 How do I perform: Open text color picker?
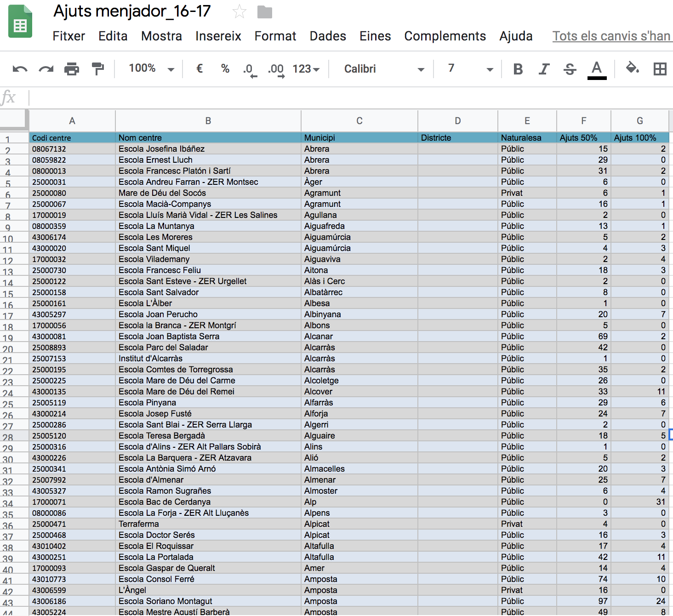point(597,70)
